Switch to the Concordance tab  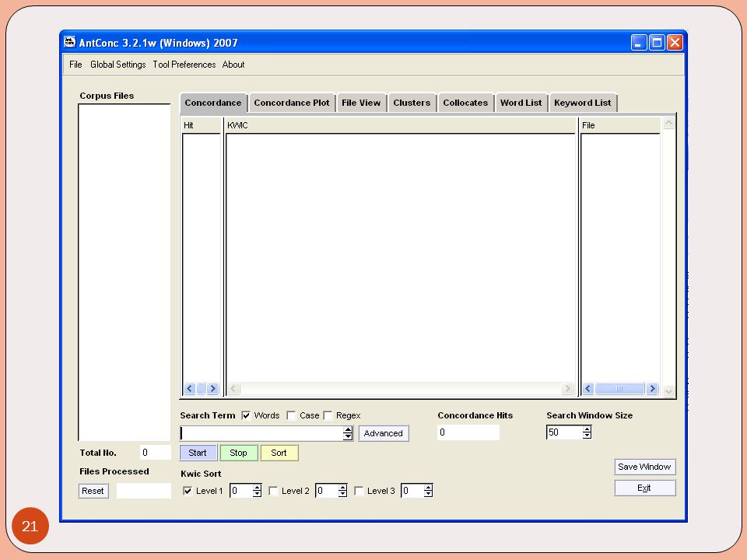tap(213, 103)
